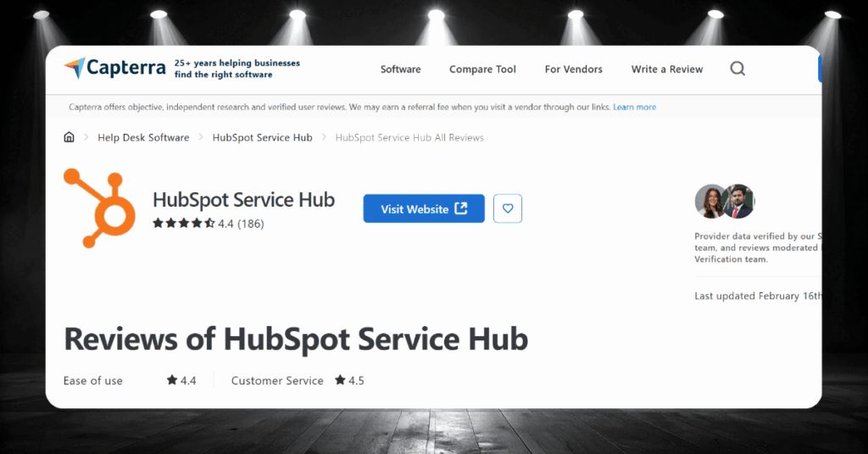868x454 pixels.
Task: Click the Reviews of HubSpot Service Hub heading
Action: point(296,339)
